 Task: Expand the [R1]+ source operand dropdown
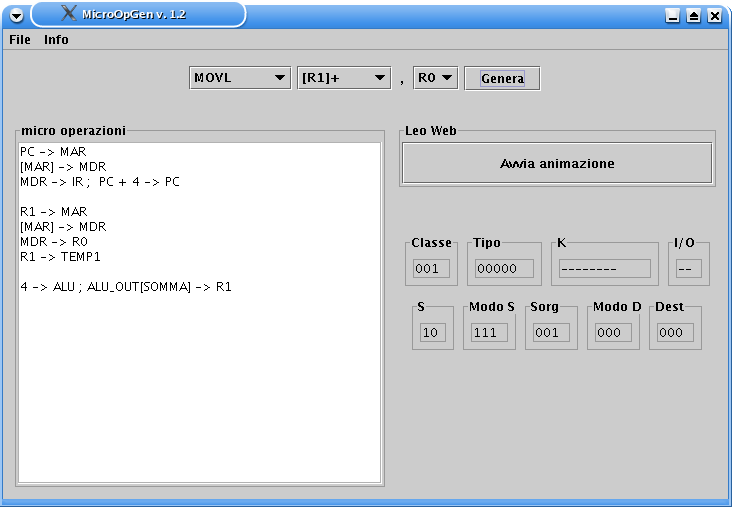click(344, 78)
